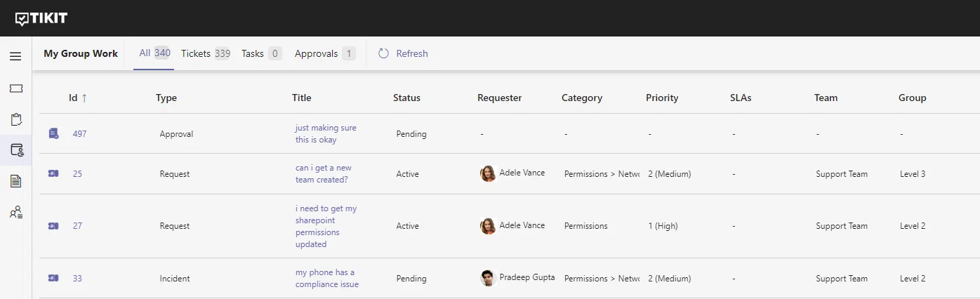This screenshot has width=980, height=299.
Task: Click Adele Vance's avatar in row 27
Action: [488, 226]
